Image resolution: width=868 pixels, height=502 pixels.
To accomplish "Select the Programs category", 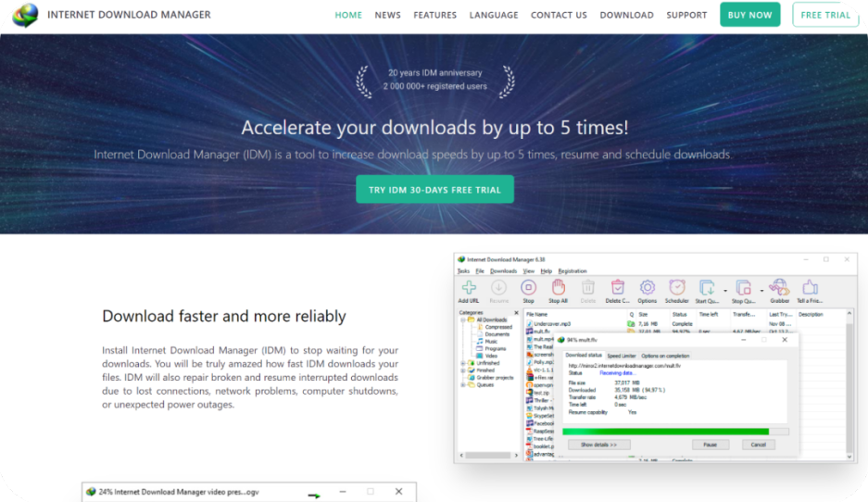I will 491,348.
